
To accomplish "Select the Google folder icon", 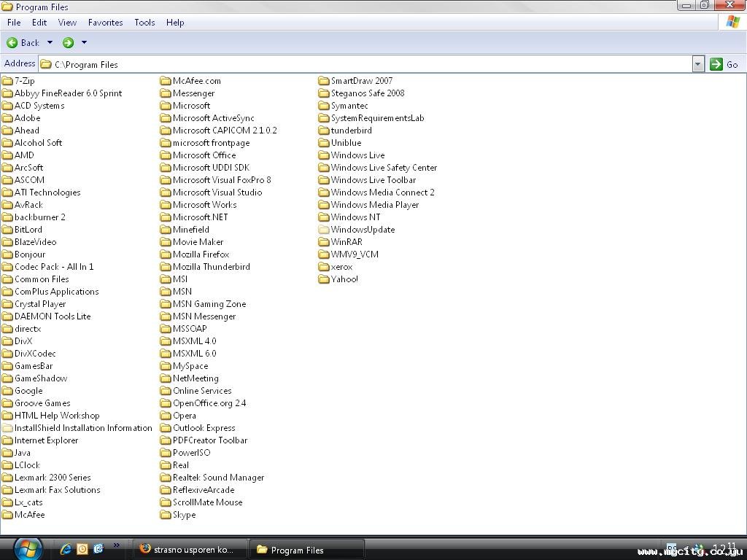I will (7, 391).
